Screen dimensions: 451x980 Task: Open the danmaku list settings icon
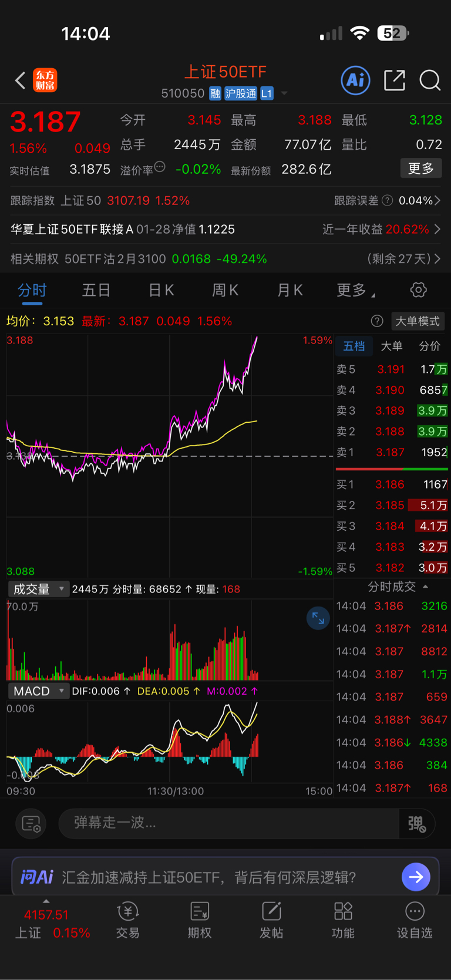pyautogui.click(x=31, y=824)
